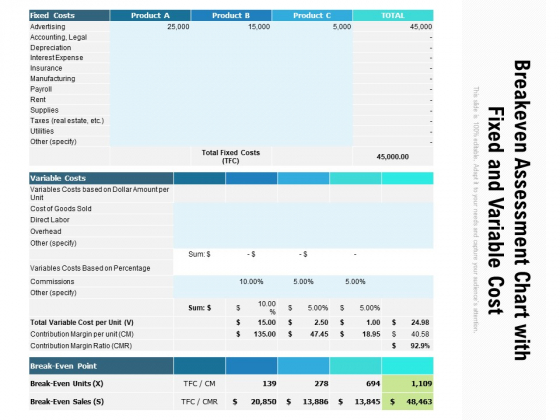The height and width of the screenshot is (420, 560).
Task: Click the Commissions row label
Action: (52, 281)
